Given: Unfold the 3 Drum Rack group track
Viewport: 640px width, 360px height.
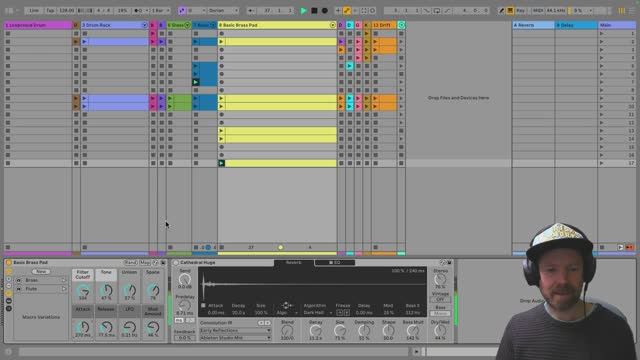Looking at the screenshot, I should click(144, 25).
